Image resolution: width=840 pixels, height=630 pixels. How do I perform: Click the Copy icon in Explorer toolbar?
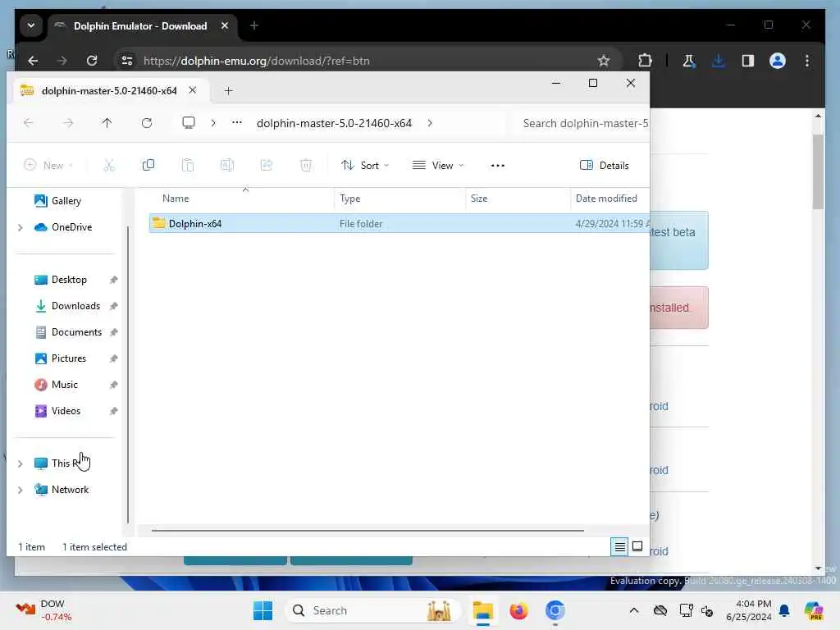click(x=148, y=165)
